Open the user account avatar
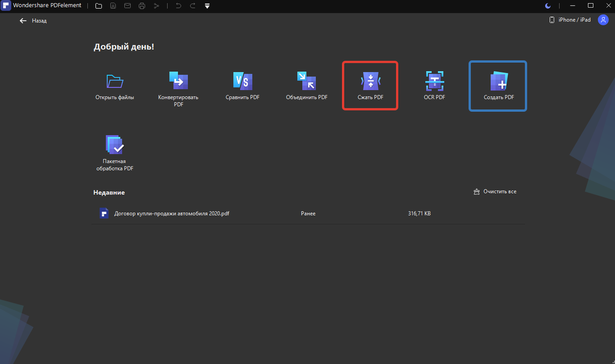The height and width of the screenshot is (364, 615). [602, 20]
